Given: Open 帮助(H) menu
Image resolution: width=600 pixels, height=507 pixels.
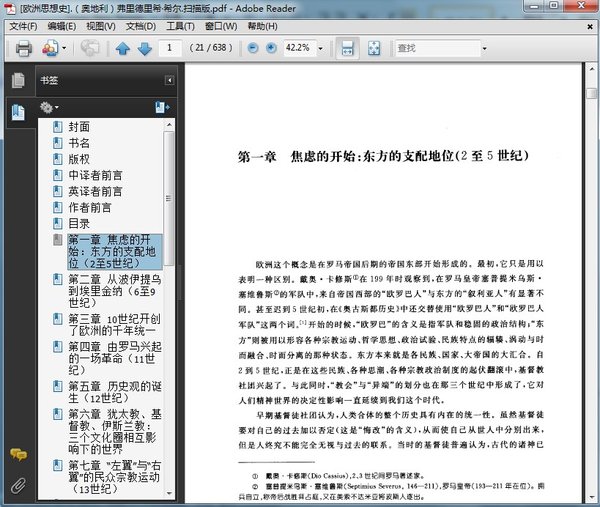Looking at the screenshot, I should coord(262,26).
